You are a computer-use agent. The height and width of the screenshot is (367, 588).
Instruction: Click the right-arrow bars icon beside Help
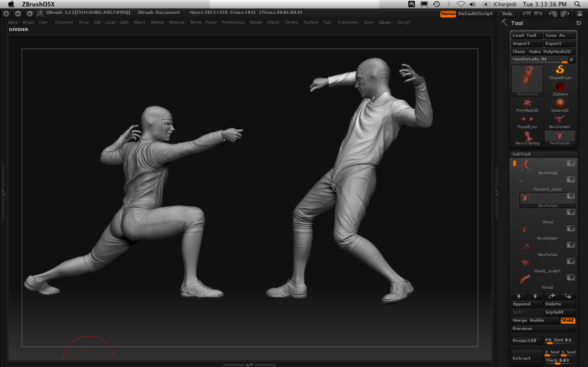point(538,13)
